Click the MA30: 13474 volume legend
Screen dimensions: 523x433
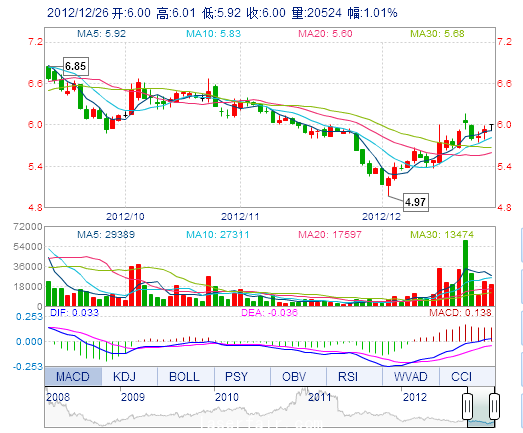coord(442,235)
